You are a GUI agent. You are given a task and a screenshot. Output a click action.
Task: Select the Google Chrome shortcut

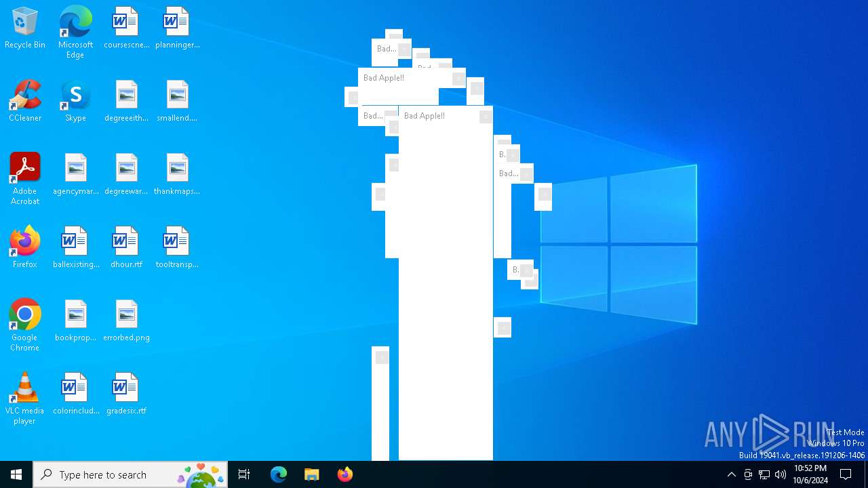click(25, 325)
